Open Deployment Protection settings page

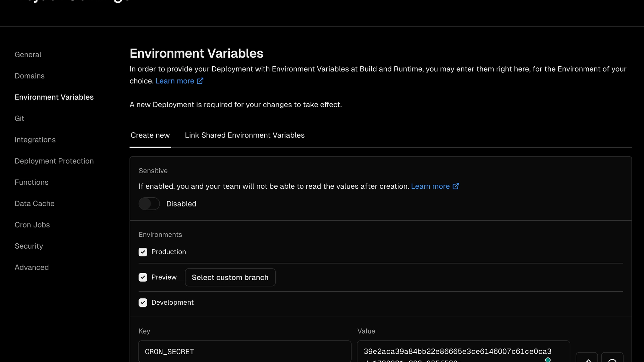[x=54, y=161]
